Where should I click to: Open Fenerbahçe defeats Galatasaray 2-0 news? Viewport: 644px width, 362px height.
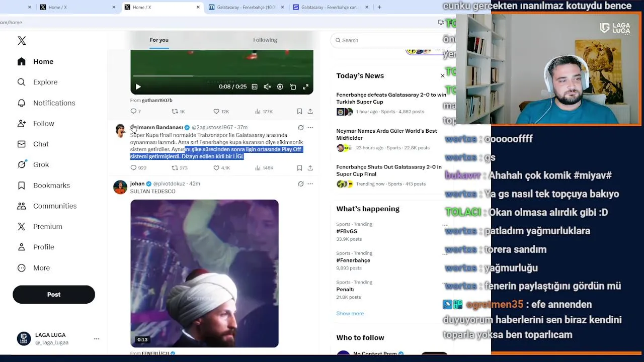391,103
